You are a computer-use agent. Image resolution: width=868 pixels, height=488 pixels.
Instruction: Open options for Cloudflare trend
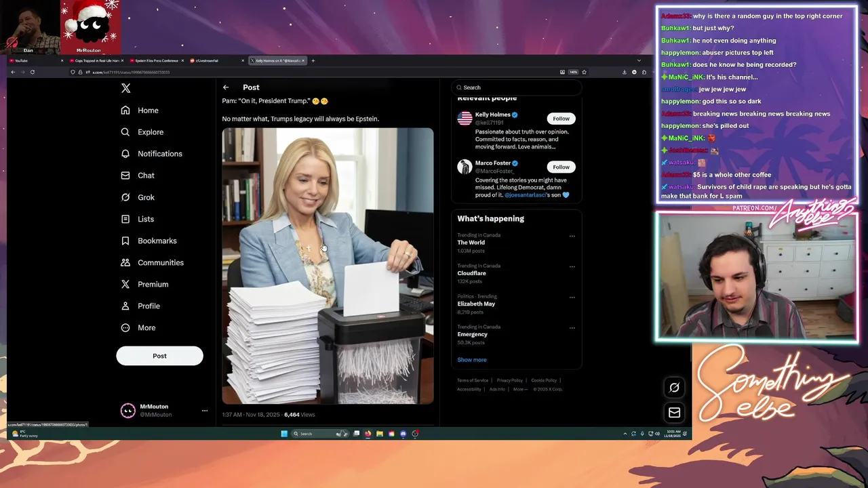[572, 267]
